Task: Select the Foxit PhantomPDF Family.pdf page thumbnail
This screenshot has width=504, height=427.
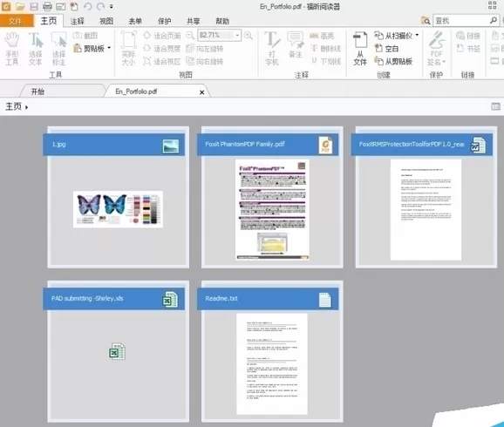Action: tap(272, 209)
